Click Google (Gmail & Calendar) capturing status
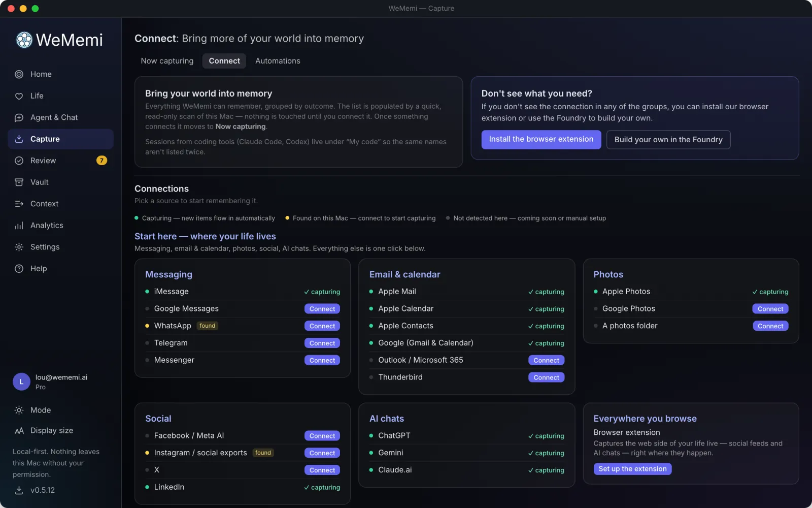The width and height of the screenshot is (812, 508). [x=546, y=343]
